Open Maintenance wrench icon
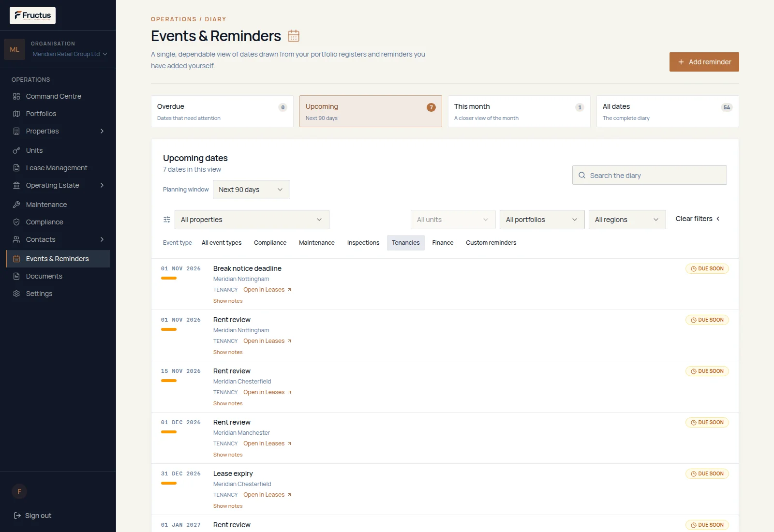Screen dimensions: 774x532 (x=16, y=205)
